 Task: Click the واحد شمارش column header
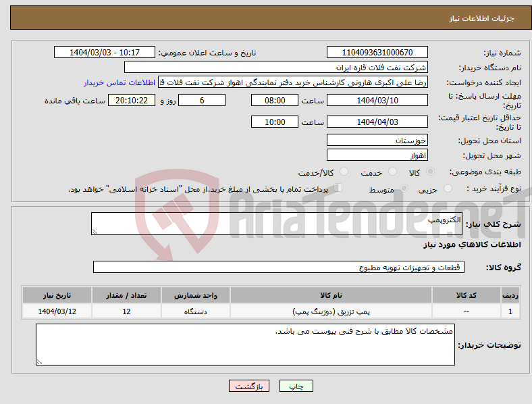pos(195,295)
